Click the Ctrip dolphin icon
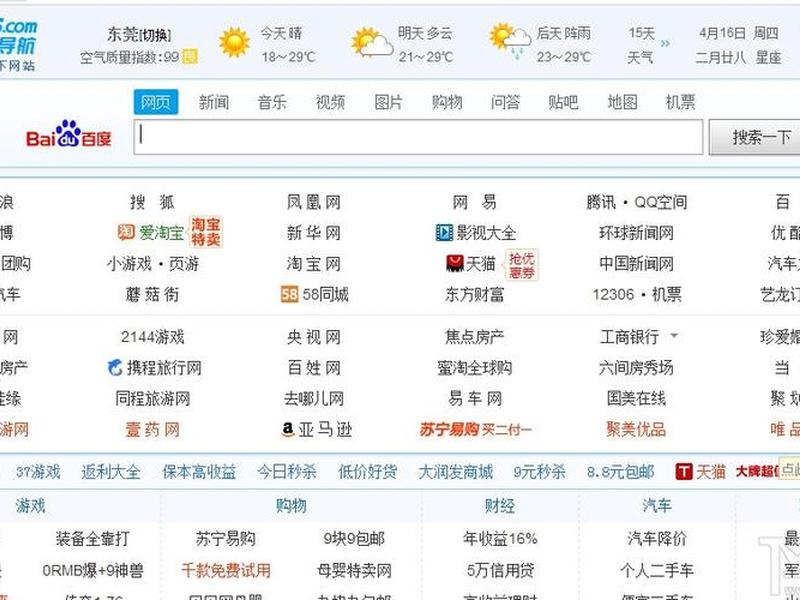The width and height of the screenshot is (800, 600). coord(115,367)
